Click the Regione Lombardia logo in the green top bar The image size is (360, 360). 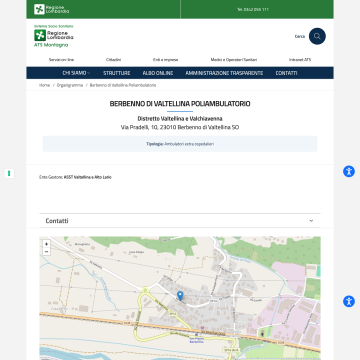(52, 9)
